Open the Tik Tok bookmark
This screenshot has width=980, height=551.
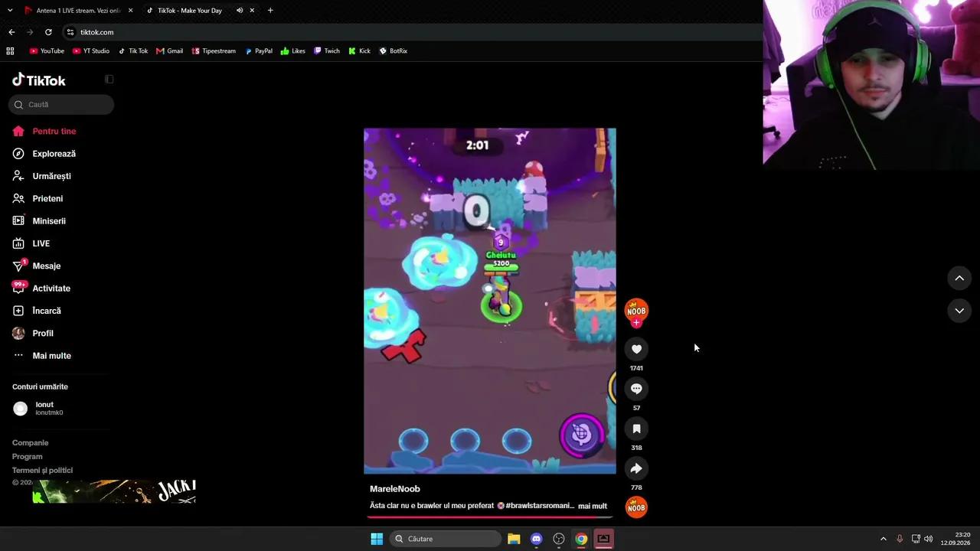(133, 51)
